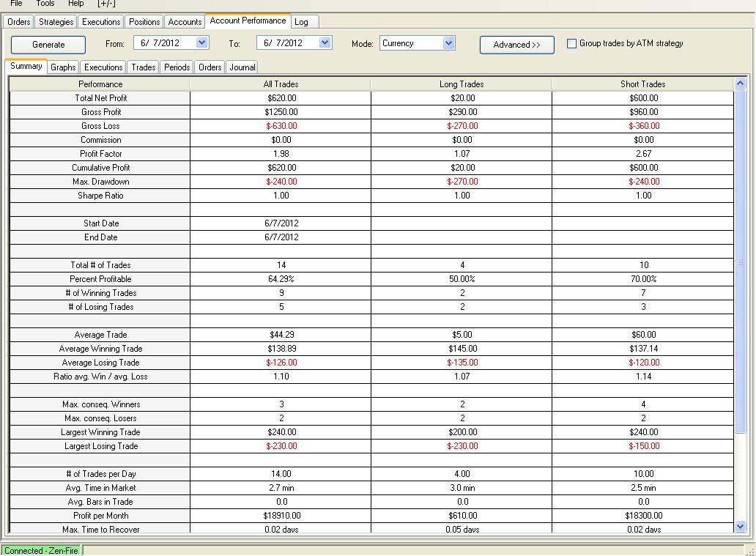Viewport: 756px width, 556px height.
Task: Switch to the Accounts tab
Action: (x=185, y=22)
